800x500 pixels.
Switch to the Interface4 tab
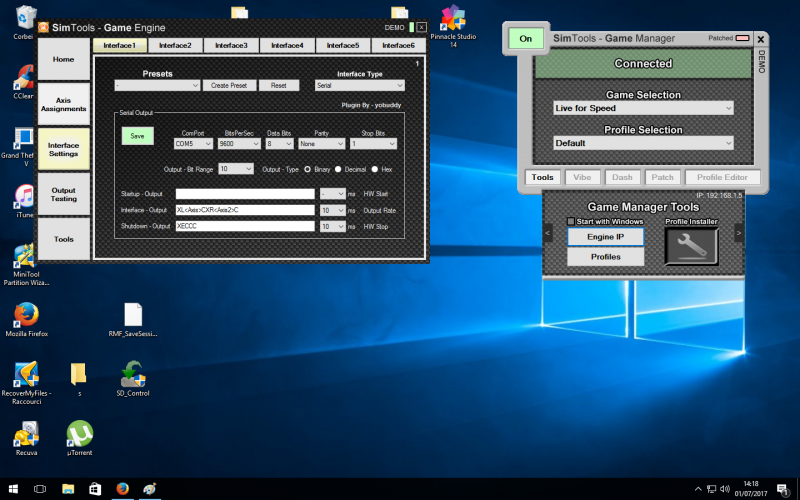tap(287, 45)
